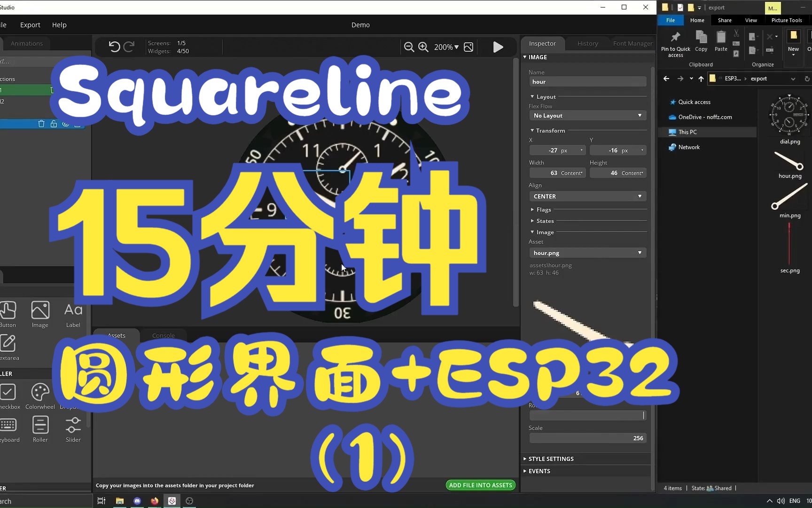This screenshot has height=508, width=812.
Task: Undo the last action in SquareLine
Action: 114,47
